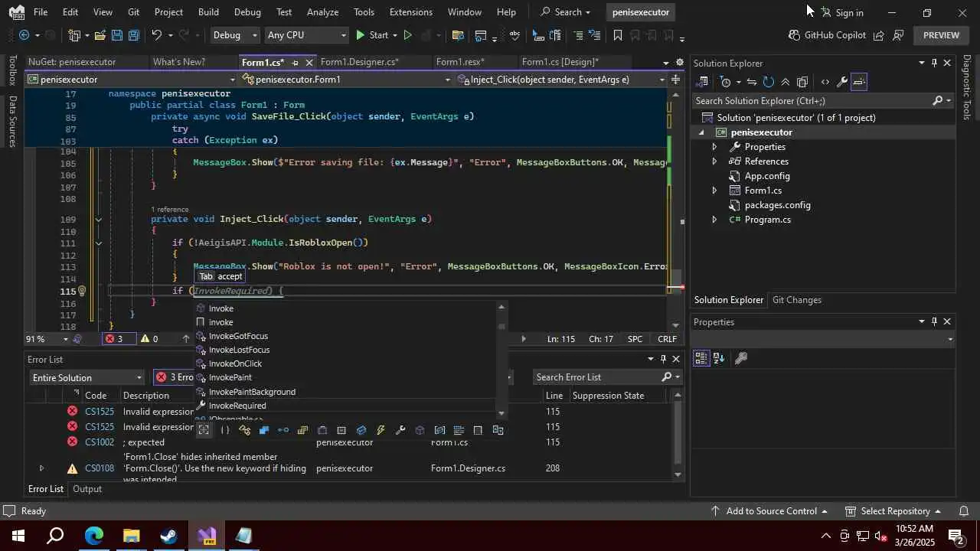Switch to the Git Changes tab
This screenshot has width=980, height=551.
tap(796, 300)
